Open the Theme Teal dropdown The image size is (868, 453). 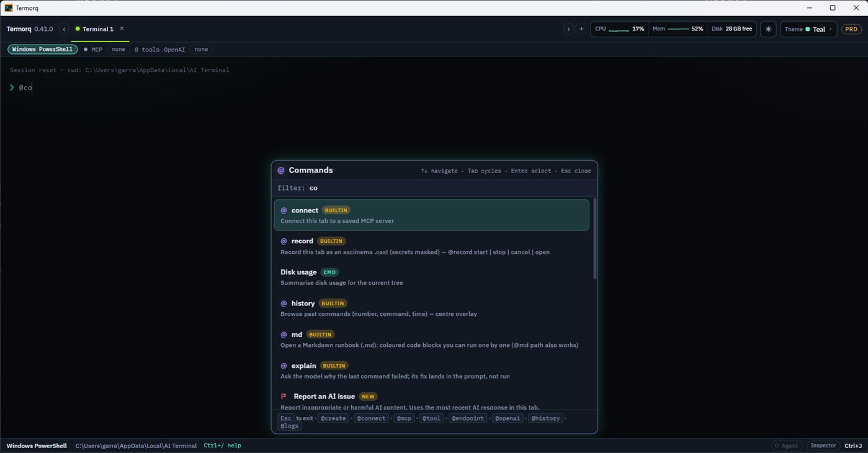(808, 29)
